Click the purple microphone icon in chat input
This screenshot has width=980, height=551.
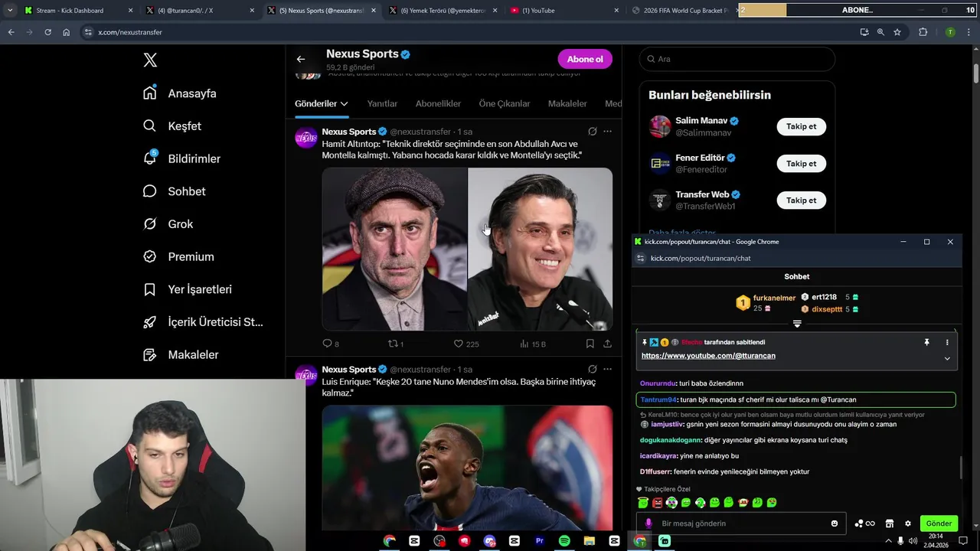click(x=648, y=523)
